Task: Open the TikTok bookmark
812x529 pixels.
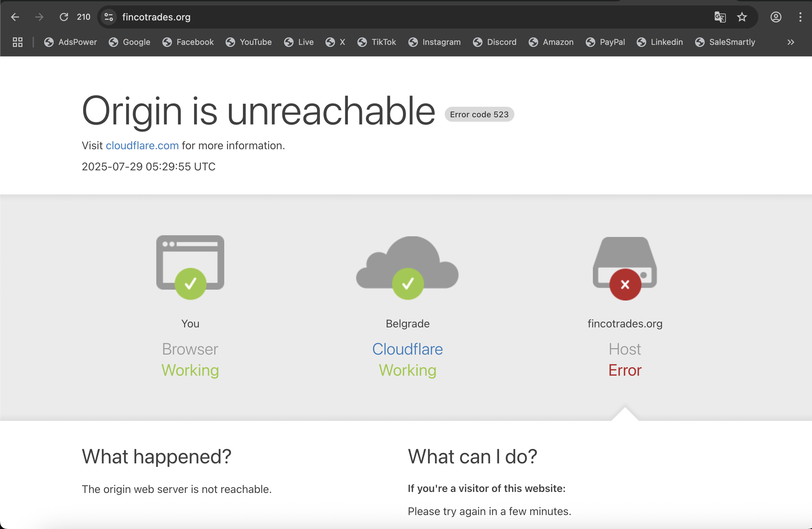Action: [377, 42]
